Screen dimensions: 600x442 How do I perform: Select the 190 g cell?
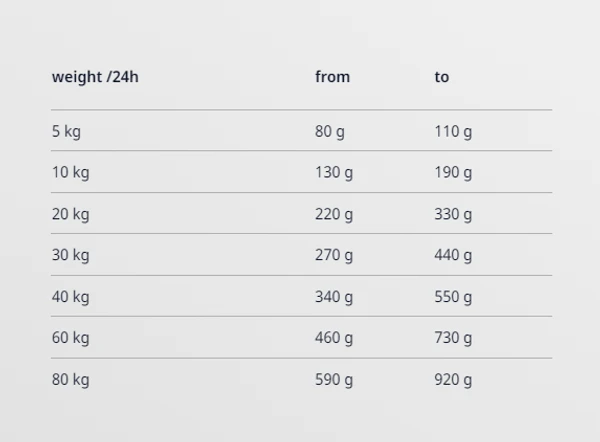pyautogui.click(x=453, y=172)
